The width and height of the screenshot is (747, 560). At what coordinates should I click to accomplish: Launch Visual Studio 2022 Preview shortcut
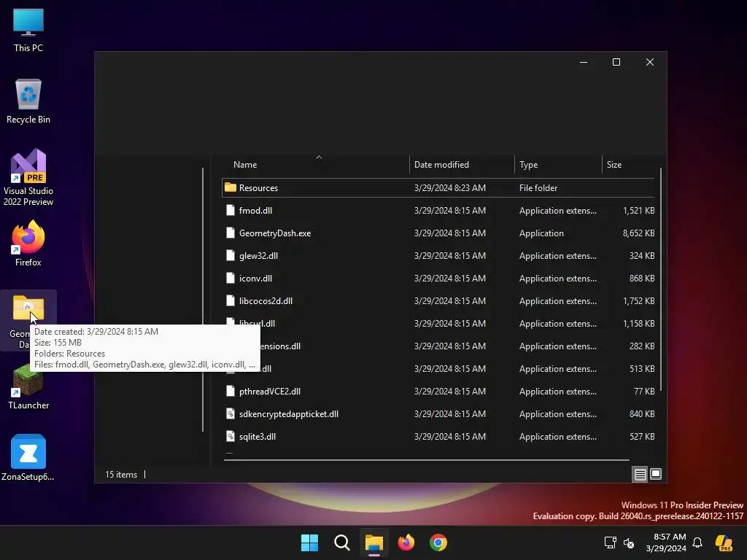coord(28,177)
